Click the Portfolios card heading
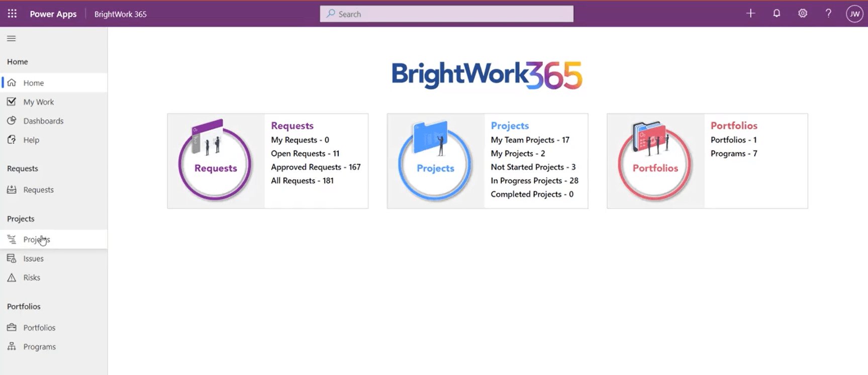The width and height of the screenshot is (868, 375). (x=734, y=126)
